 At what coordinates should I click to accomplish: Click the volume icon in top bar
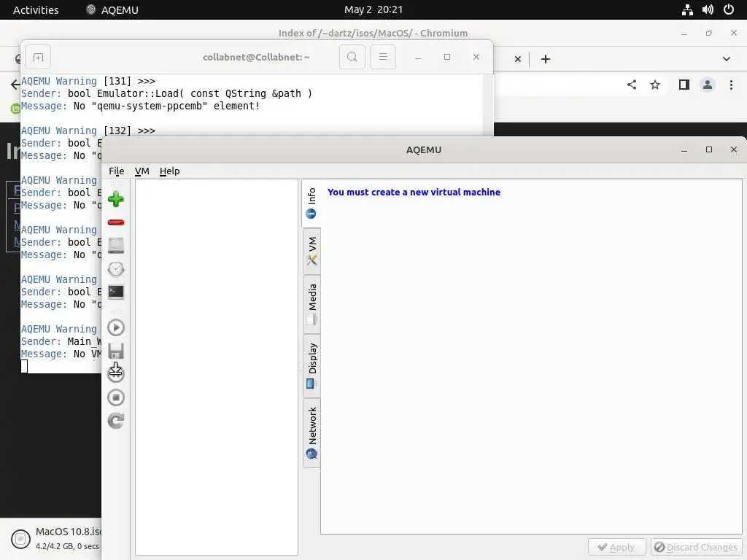coord(708,10)
